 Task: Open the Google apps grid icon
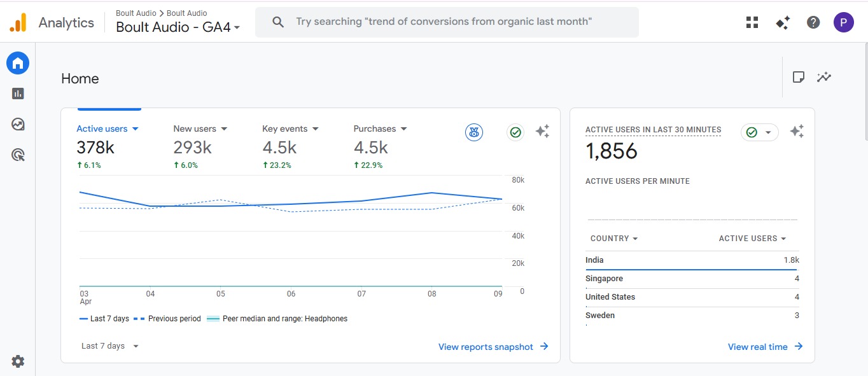[x=752, y=23]
